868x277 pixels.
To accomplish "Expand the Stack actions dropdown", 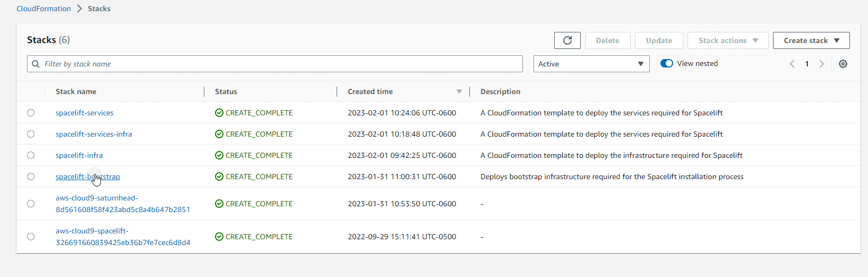I will pyautogui.click(x=728, y=40).
